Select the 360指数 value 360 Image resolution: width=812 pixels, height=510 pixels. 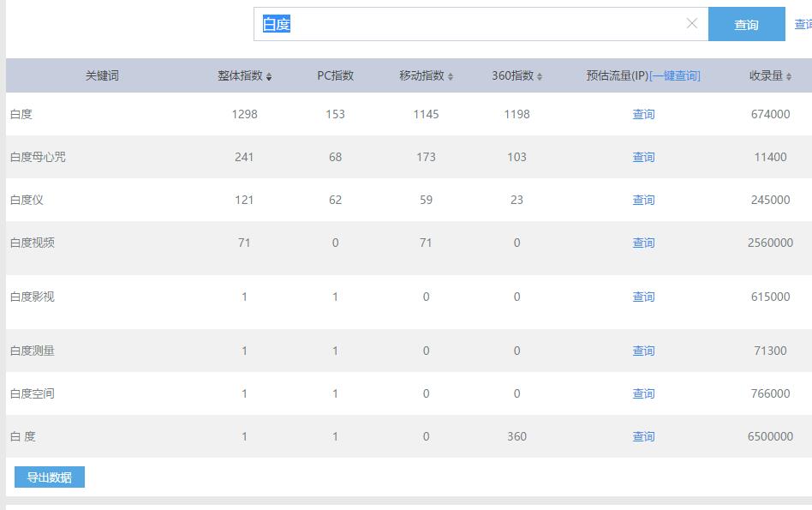tap(516, 436)
